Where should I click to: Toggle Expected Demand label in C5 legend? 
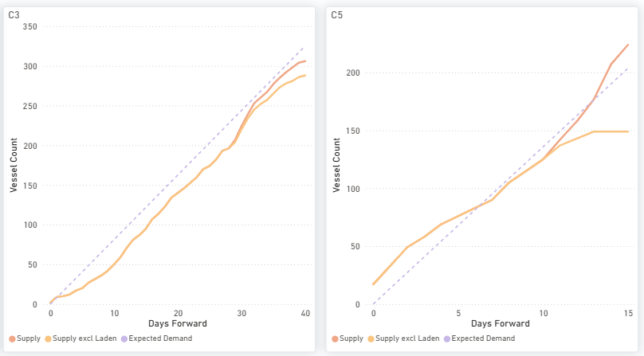click(x=483, y=338)
